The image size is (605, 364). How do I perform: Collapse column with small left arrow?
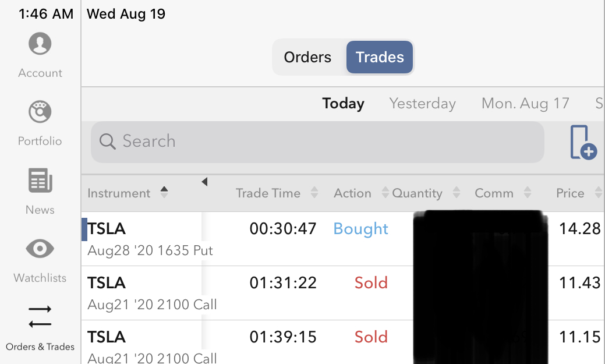(204, 182)
